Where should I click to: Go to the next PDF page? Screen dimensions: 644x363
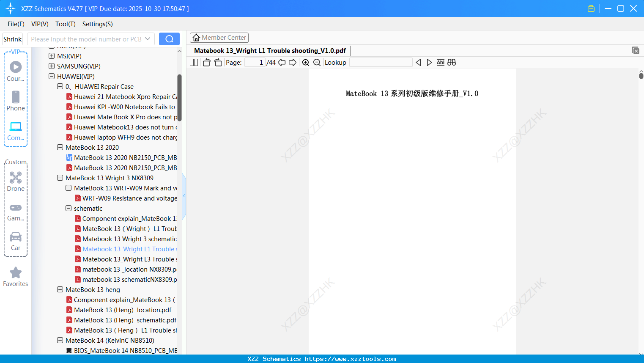(x=293, y=63)
